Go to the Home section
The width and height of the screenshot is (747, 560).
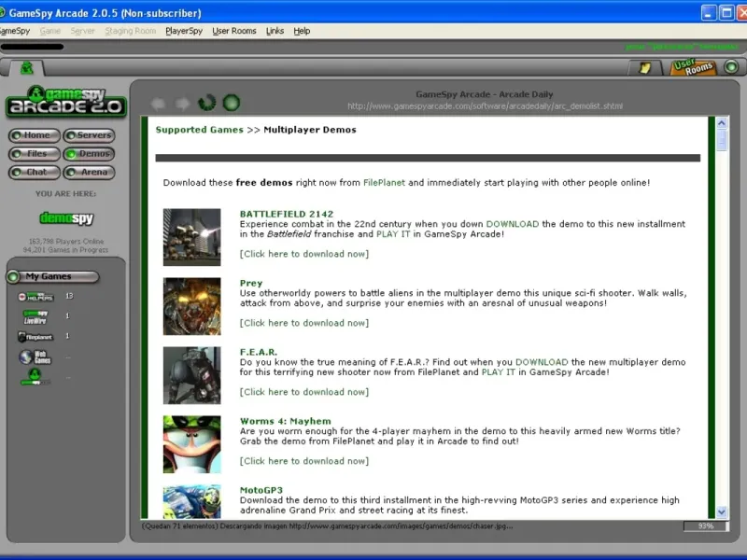pos(35,135)
